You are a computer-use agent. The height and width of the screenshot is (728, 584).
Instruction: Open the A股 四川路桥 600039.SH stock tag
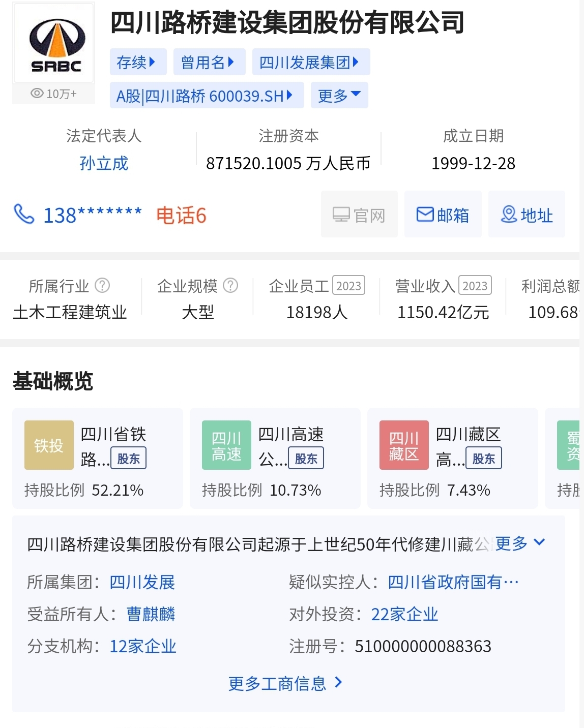pyautogui.click(x=207, y=96)
